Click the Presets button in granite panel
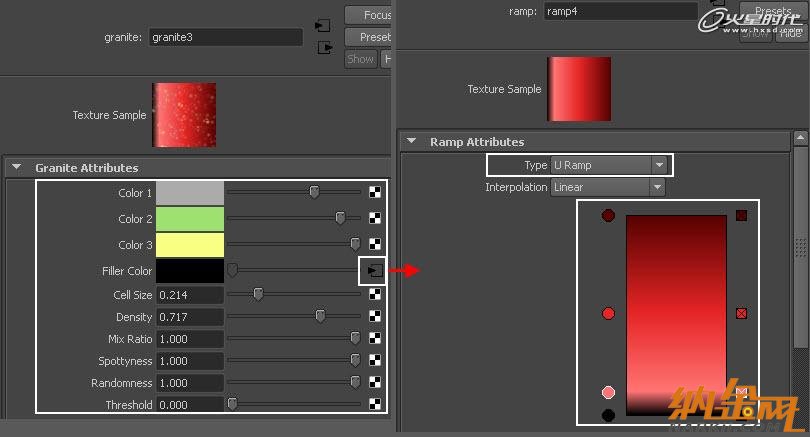This screenshot has height=437, width=810. [x=368, y=37]
